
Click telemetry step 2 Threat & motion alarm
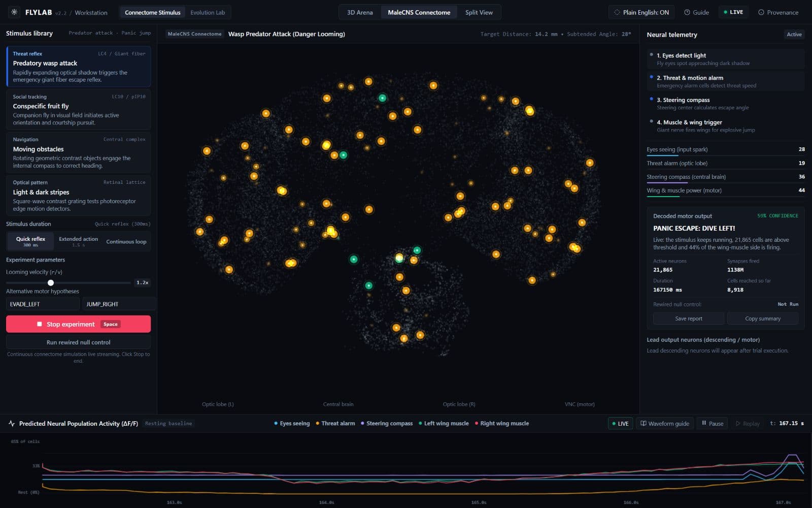[726, 81]
